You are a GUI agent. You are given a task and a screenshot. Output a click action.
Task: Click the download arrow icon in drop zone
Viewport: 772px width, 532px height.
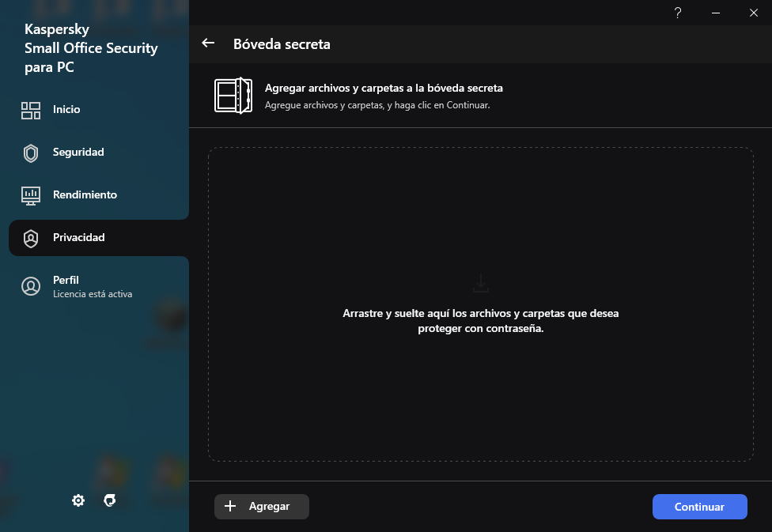[481, 283]
